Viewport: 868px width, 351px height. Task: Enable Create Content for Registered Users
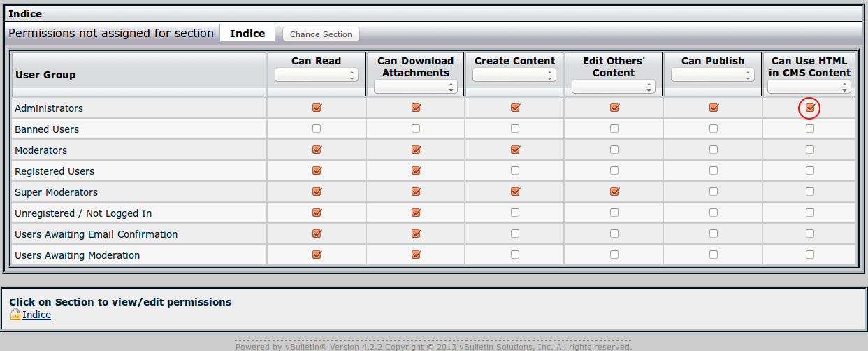point(515,171)
